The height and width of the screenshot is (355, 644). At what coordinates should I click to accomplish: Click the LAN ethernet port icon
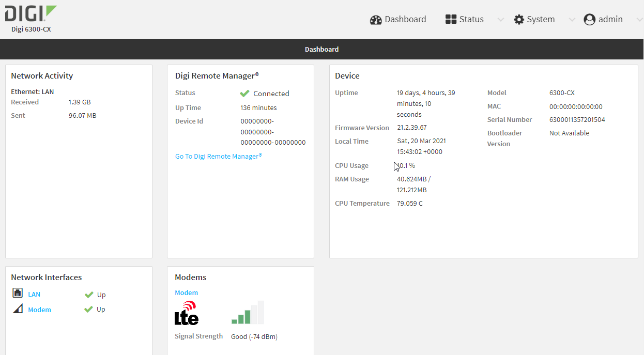coord(18,294)
